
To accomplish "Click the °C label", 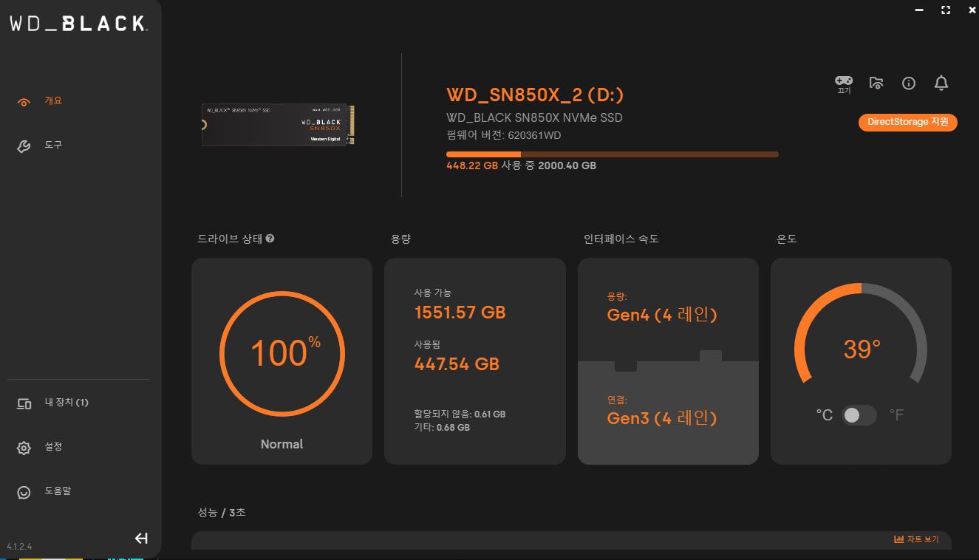I will click(825, 415).
